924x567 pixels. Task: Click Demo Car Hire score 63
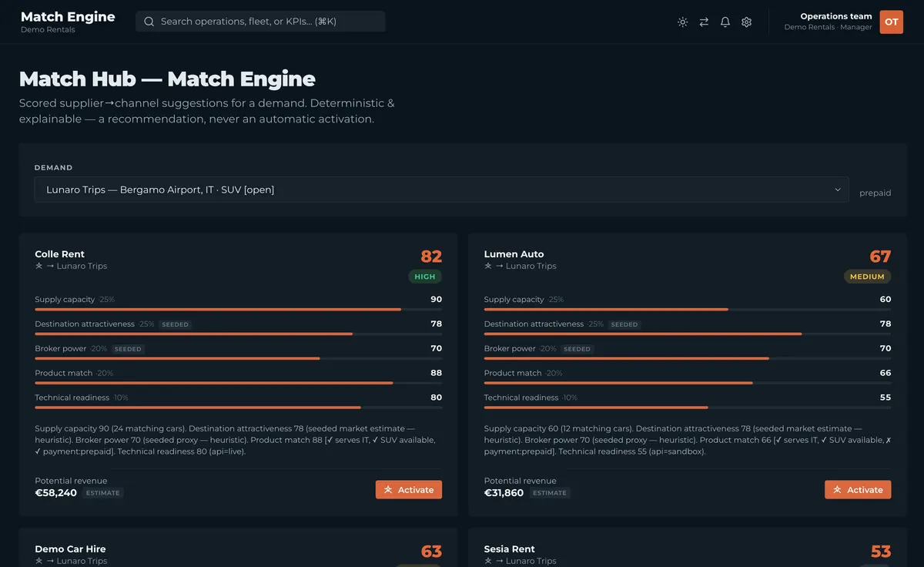click(x=431, y=552)
